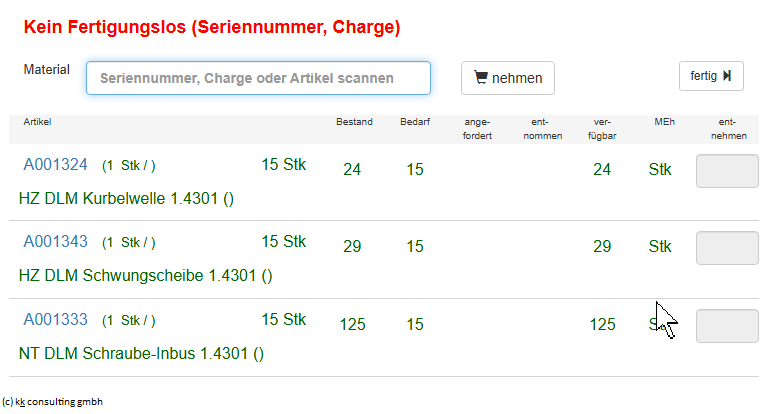Select the HZ DLM Kurbelwelle 1.4301 description
This screenshot has height=414, width=774.
126,198
